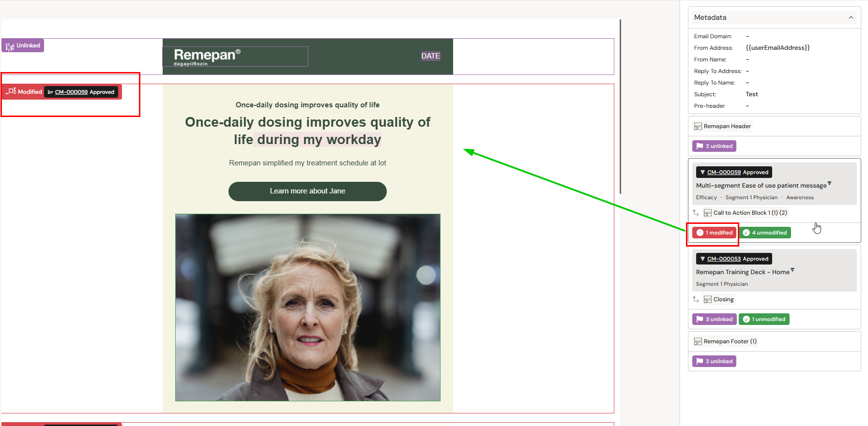Click the layout icon beside Call to Action Block
Viewport: 868px width, 426px height.
pyautogui.click(x=707, y=213)
